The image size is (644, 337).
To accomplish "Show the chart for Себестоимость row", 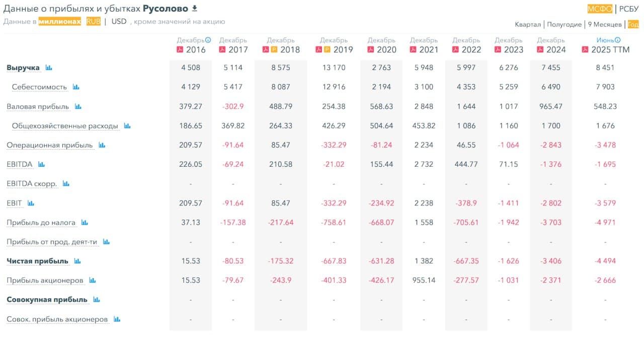I will pos(76,87).
